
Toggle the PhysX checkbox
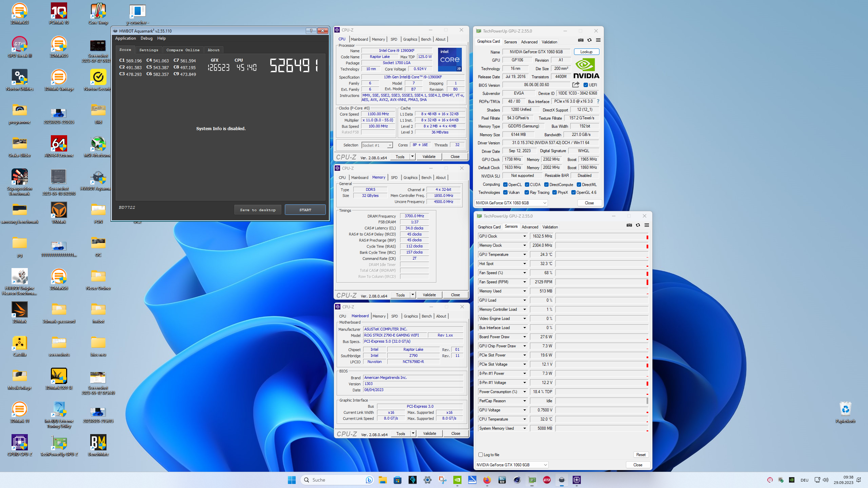click(x=554, y=192)
